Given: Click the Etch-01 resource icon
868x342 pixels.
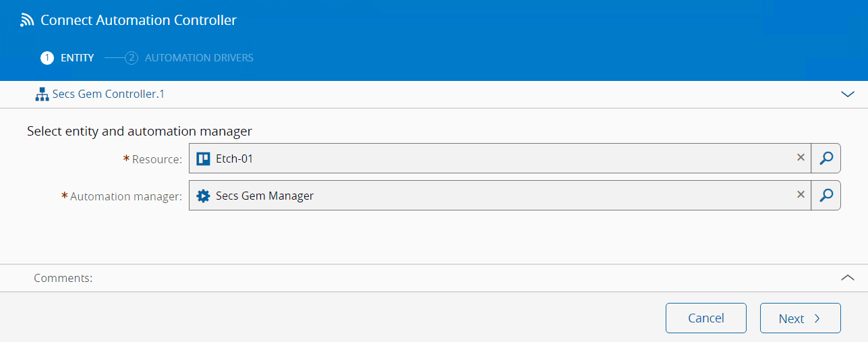Looking at the screenshot, I should click(203, 159).
